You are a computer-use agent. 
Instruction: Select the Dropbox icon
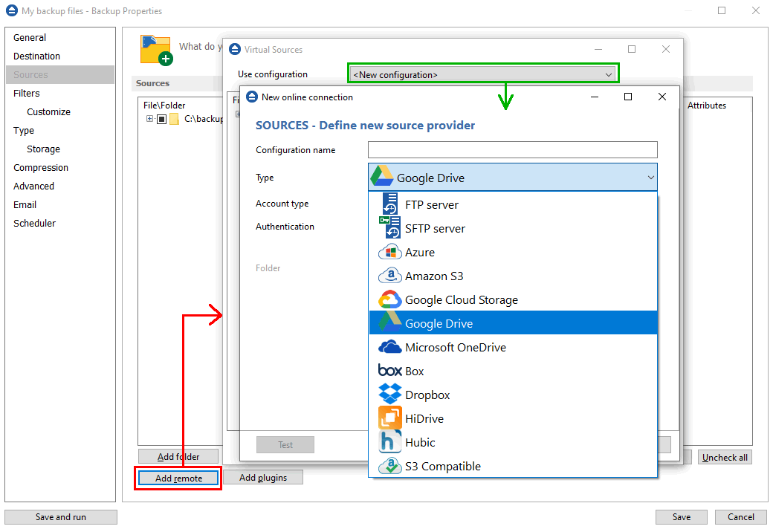click(390, 394)
